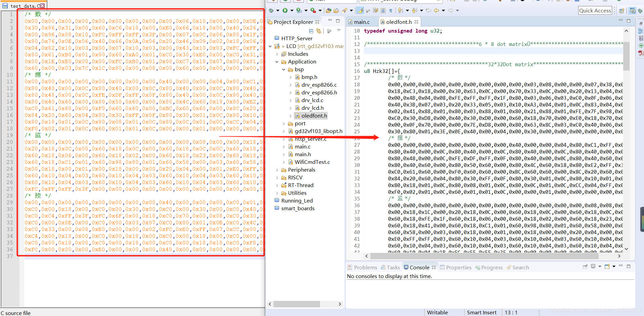Close the oledfont.h editor tab
Image resolution: width=644 pixels, height=316 pixels.
416,22
